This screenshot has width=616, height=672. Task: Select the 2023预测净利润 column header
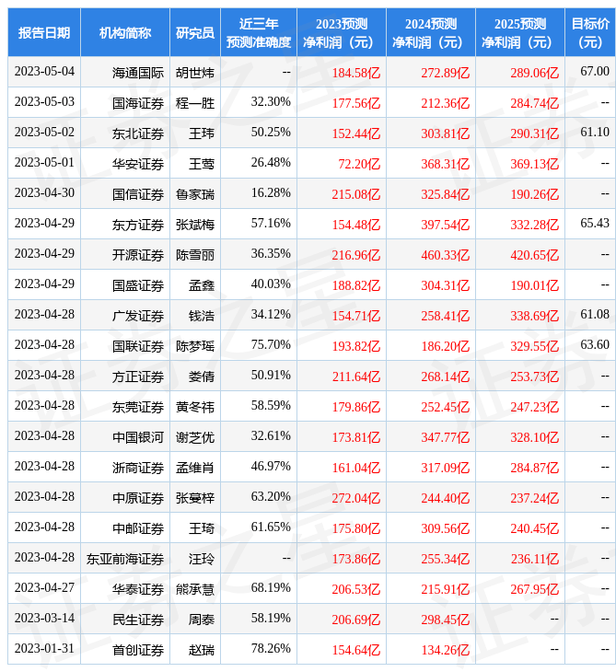[342, 33]
